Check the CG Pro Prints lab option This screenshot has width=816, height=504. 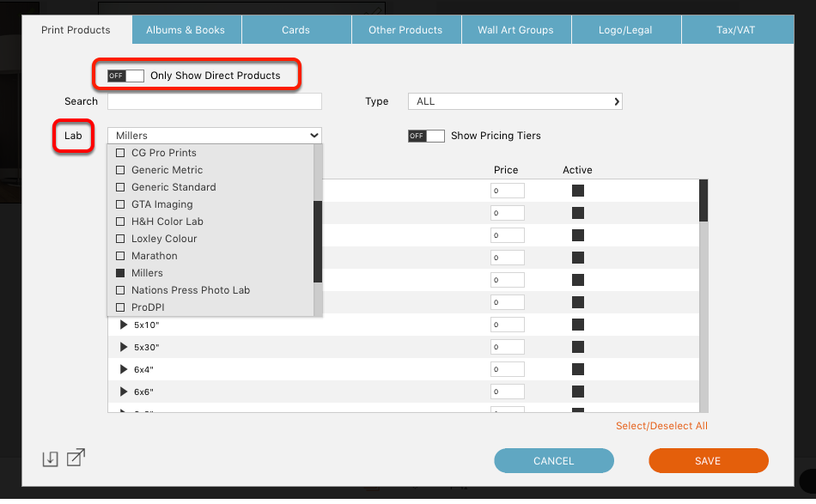(120, 153)
